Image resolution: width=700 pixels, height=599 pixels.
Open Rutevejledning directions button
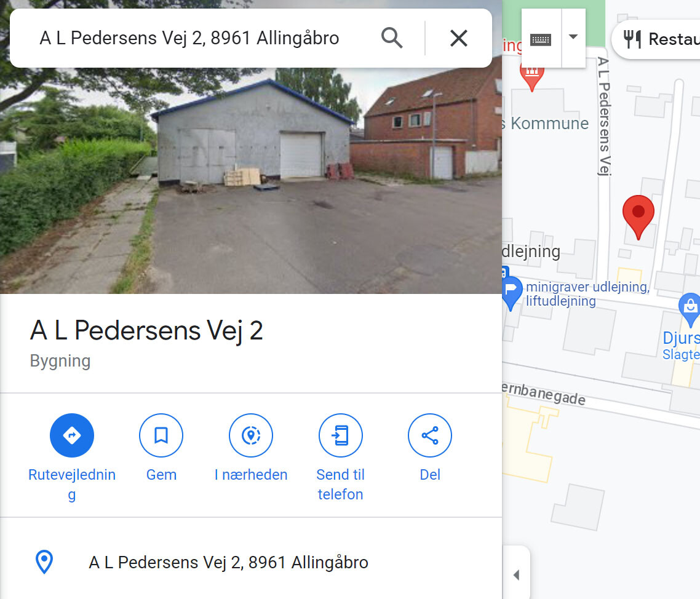point(72,435)
